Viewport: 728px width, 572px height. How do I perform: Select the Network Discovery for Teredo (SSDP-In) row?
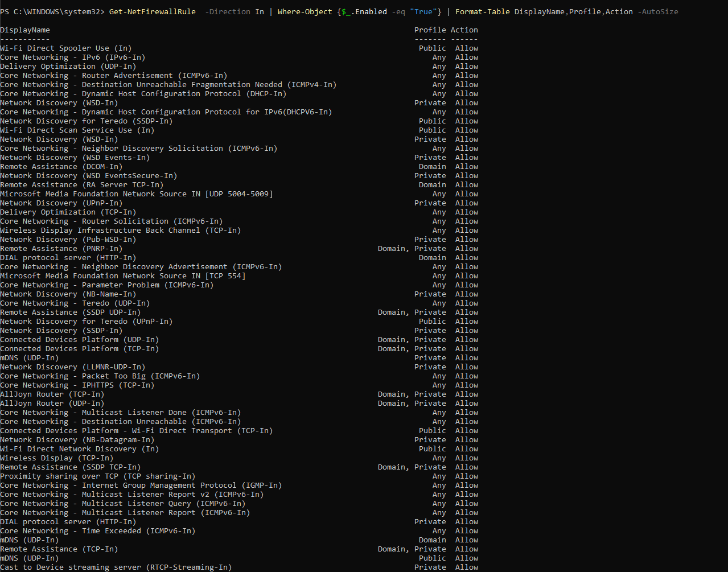coord(86,121)
